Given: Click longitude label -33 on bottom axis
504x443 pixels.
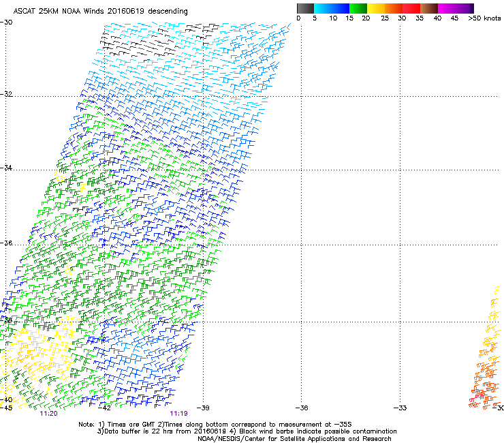Looking at the screenshot, I should coord(400,408).
